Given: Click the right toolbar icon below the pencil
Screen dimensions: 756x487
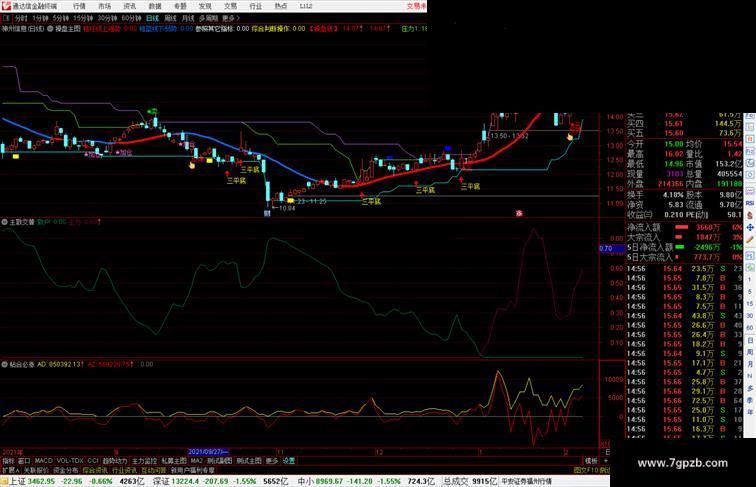Looking at the screenshot, I should [750, 256].
